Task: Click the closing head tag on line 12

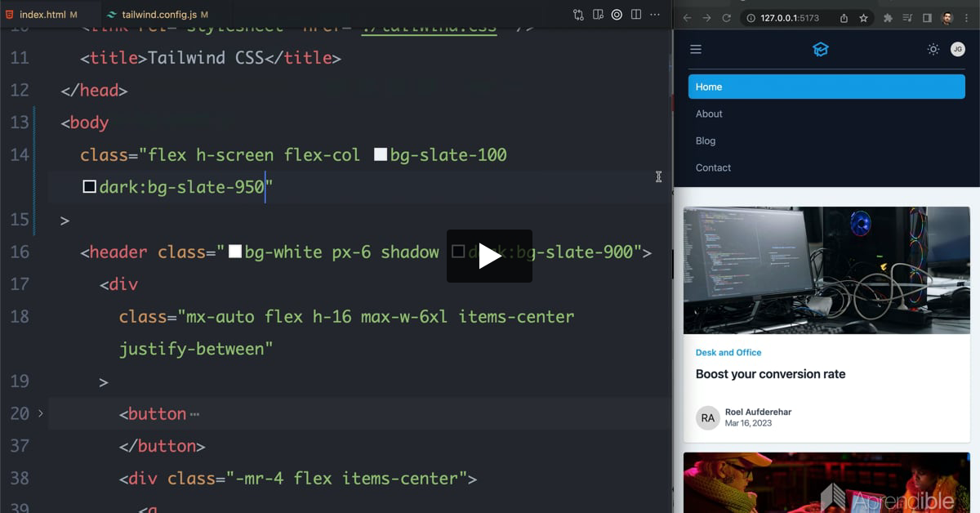Action: click(x=94, y=90)
